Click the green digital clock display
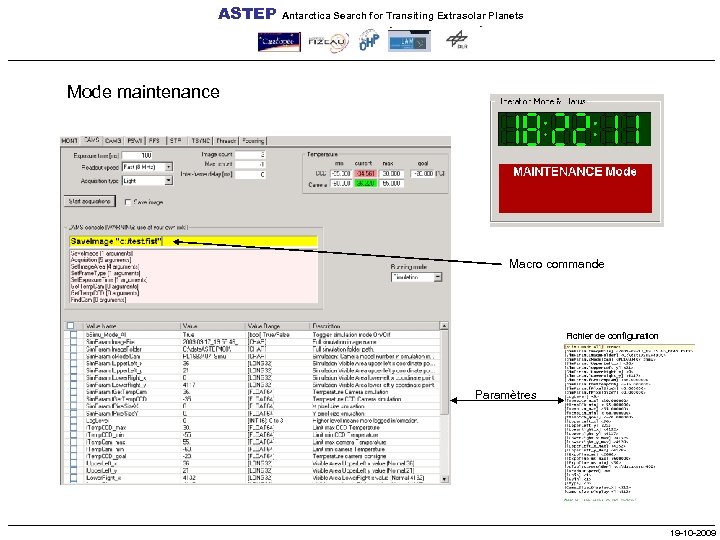The width and height of the screenshot is (720, 540). pyautogui.click(x=574, y=129)
